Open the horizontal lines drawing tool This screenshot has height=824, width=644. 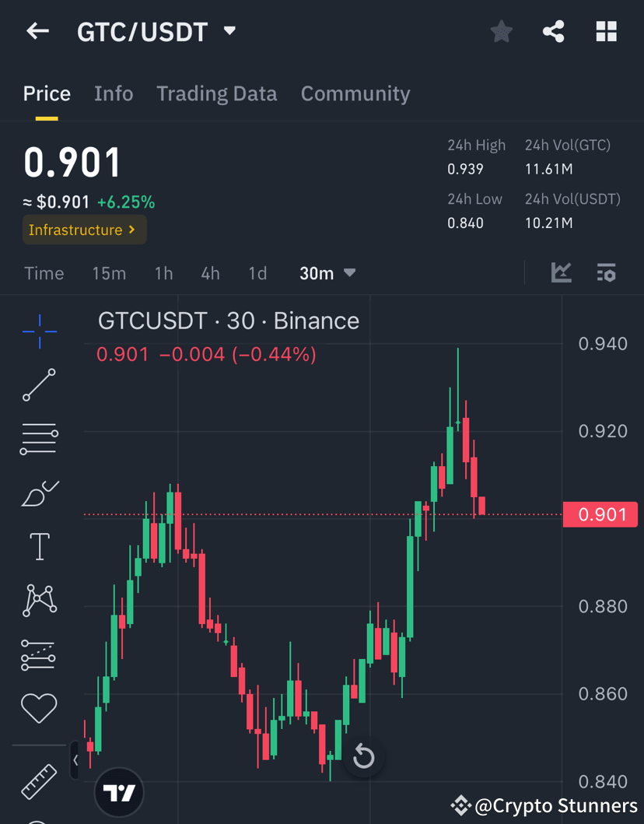click(x=39, y=438)
